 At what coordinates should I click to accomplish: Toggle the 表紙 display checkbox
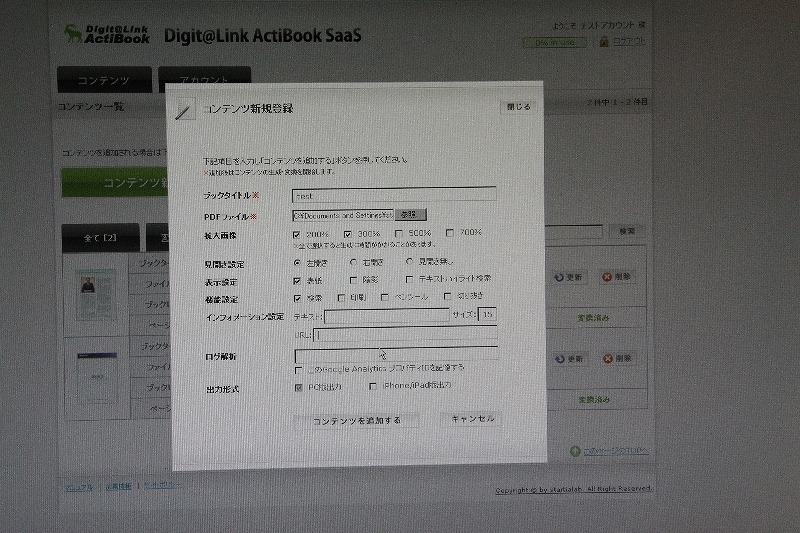coord(297,281)
